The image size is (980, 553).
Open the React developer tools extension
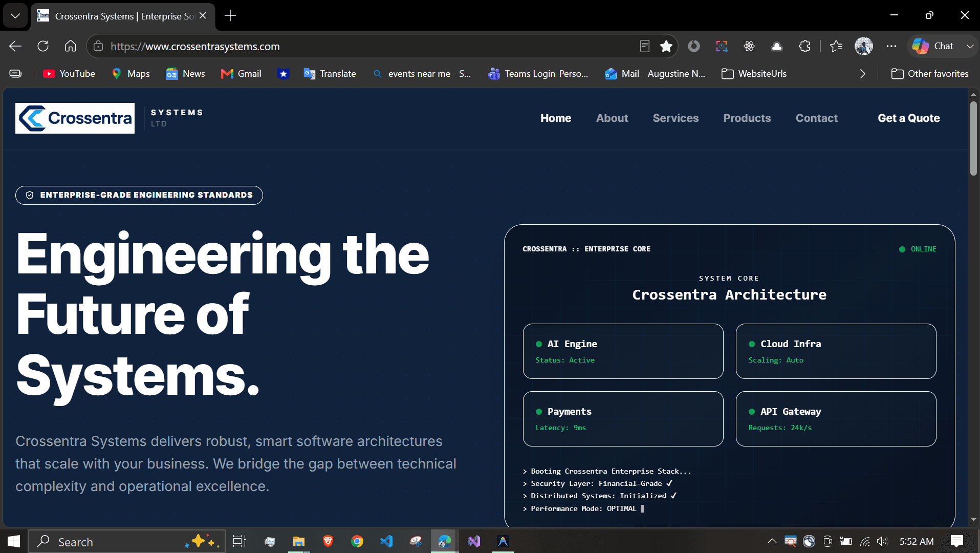point(749,46)
